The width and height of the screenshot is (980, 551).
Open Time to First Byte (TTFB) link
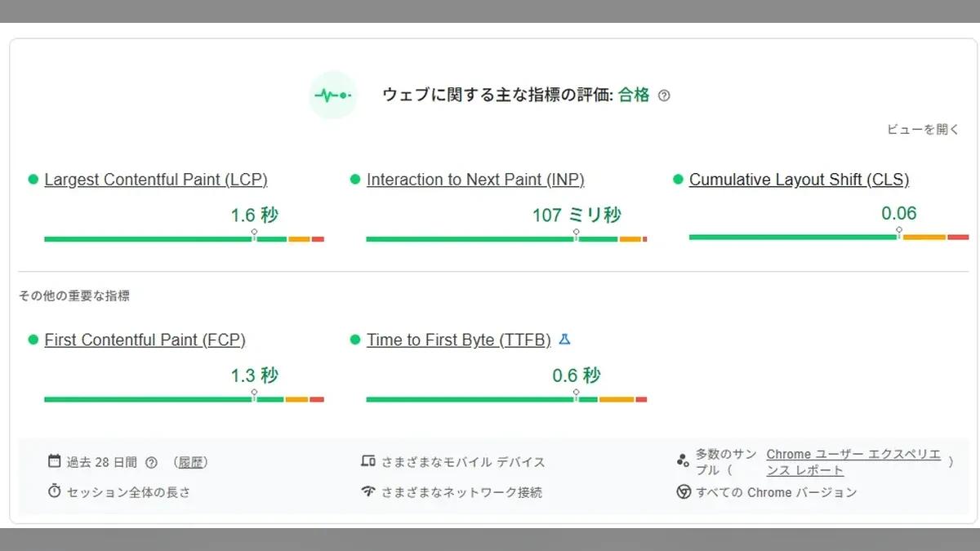pyautogui.click(x=459, y=340)
